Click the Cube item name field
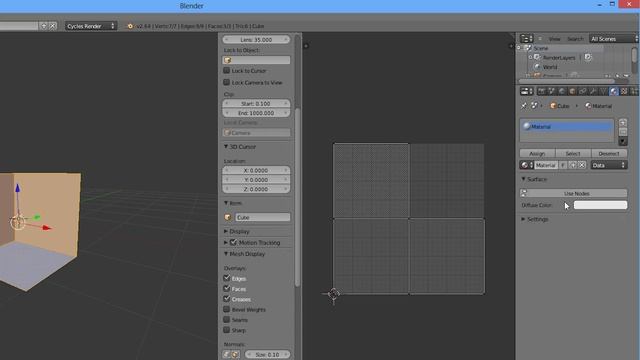The image size is (640, 360). coord(262,218)
